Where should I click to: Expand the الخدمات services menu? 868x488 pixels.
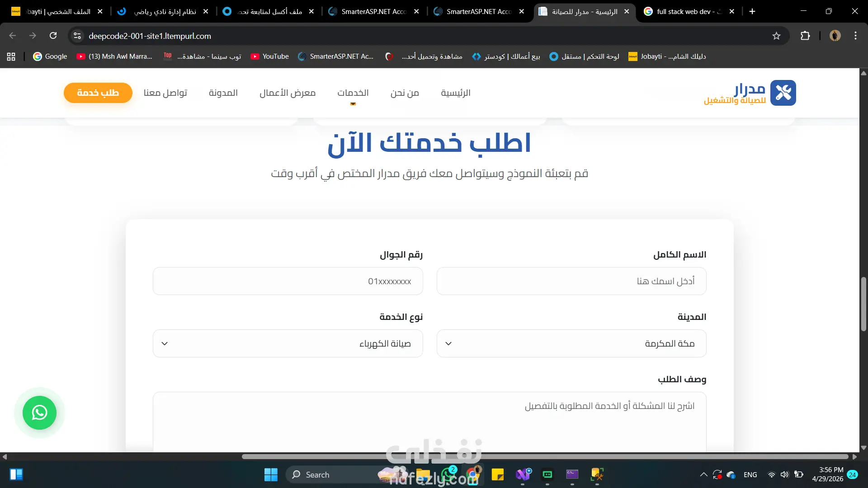point(353,93)
